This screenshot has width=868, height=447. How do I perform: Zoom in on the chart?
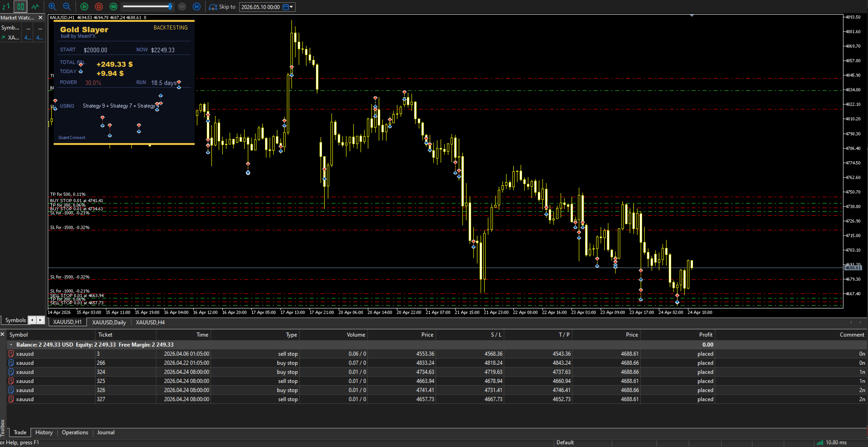point(52,6)
